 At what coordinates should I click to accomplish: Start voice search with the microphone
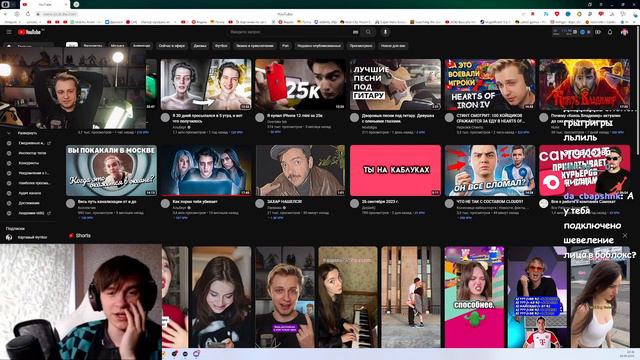(385, 32)
